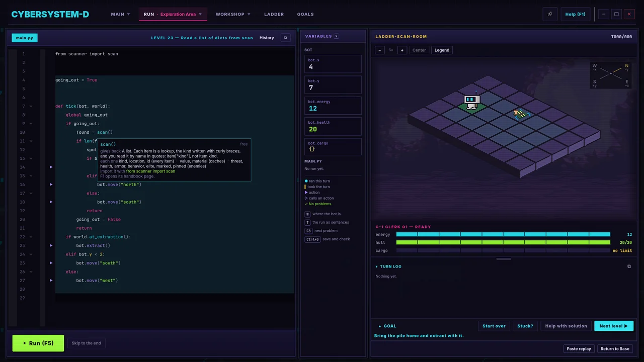Image resolution: width=644 pixels, height=362 pixels.
Task: Click Return to Base
Action: click(x=615, y=348)
